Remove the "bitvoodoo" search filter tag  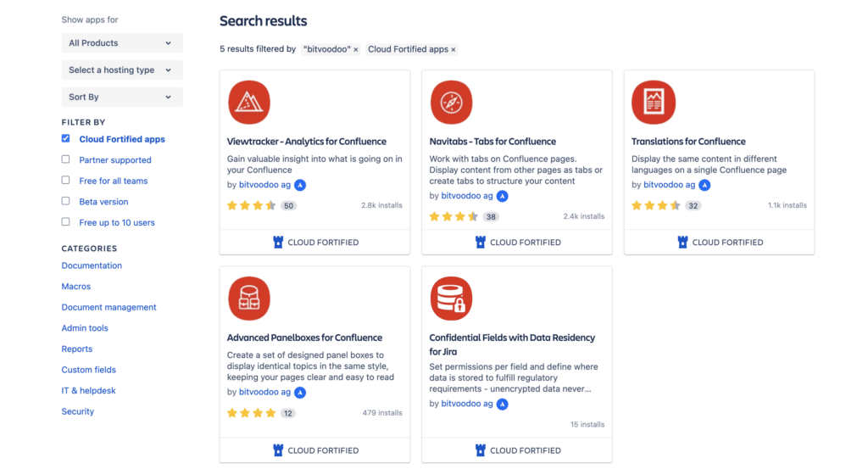356,50
